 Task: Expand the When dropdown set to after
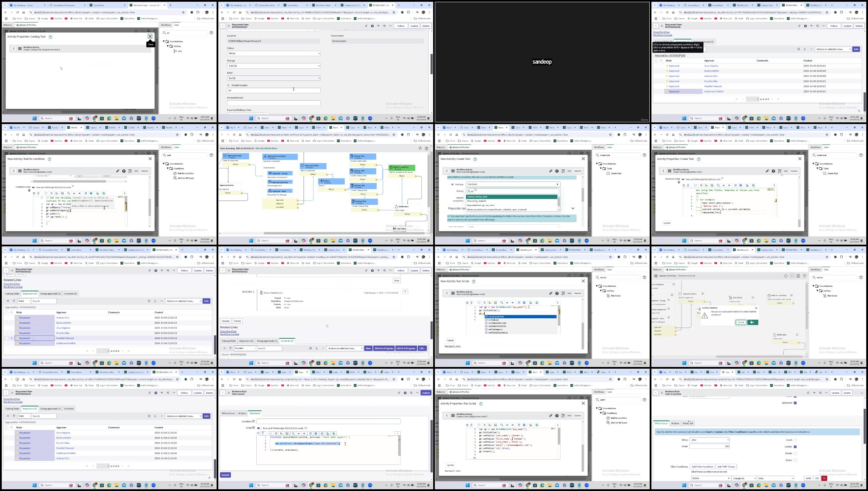(x=709, y=440)
